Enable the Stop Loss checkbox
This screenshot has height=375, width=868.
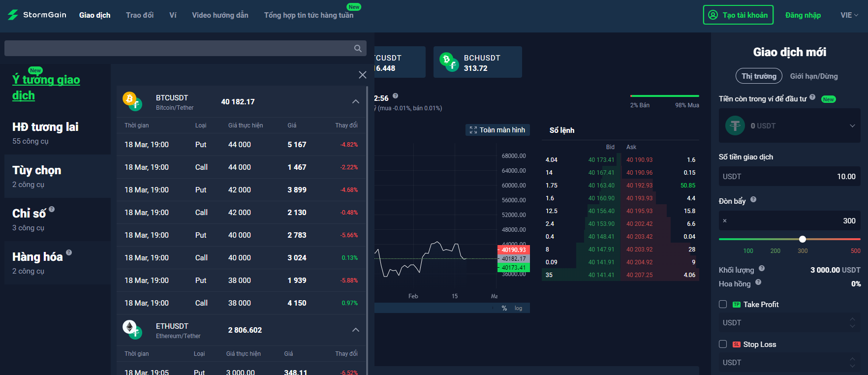coord(723,344)
